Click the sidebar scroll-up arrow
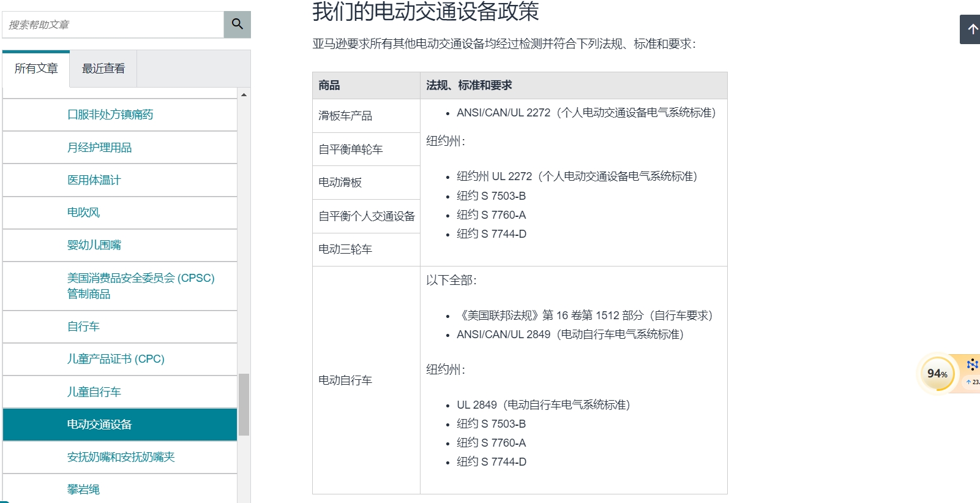Viewport: 980px width, 503px height. point(244,95)
